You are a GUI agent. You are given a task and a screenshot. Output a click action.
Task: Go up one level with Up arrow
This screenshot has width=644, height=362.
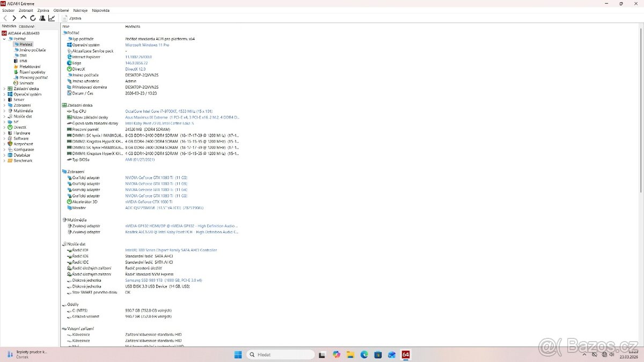coord(24,18)
